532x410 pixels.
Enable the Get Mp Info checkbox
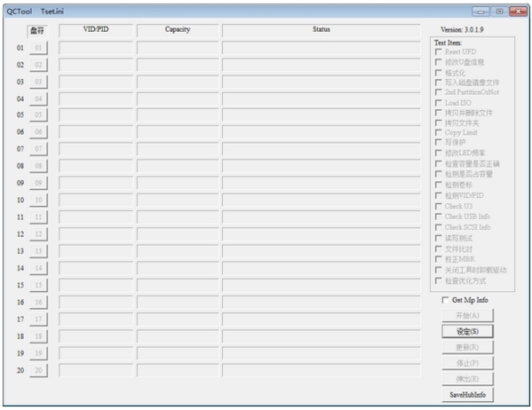pyautogui.click(x=445, y=300)
